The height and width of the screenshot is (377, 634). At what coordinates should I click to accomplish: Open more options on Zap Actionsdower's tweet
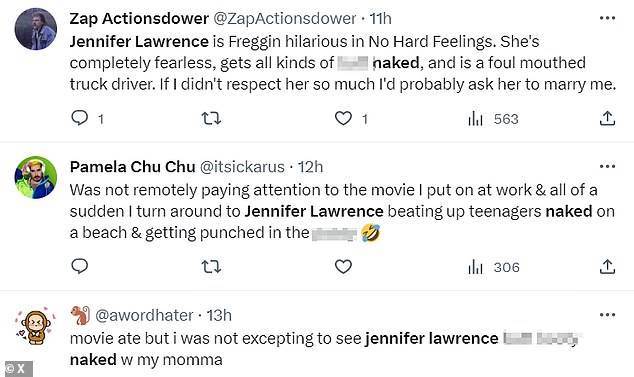pos(607,18)
